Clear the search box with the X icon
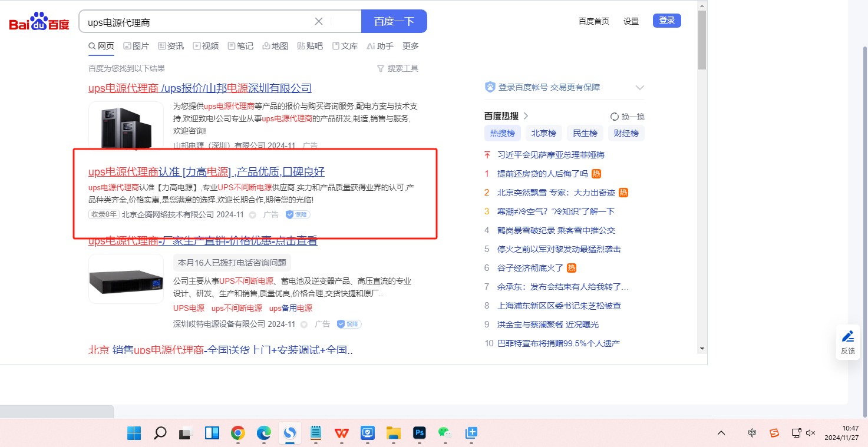 click(319, 21)
